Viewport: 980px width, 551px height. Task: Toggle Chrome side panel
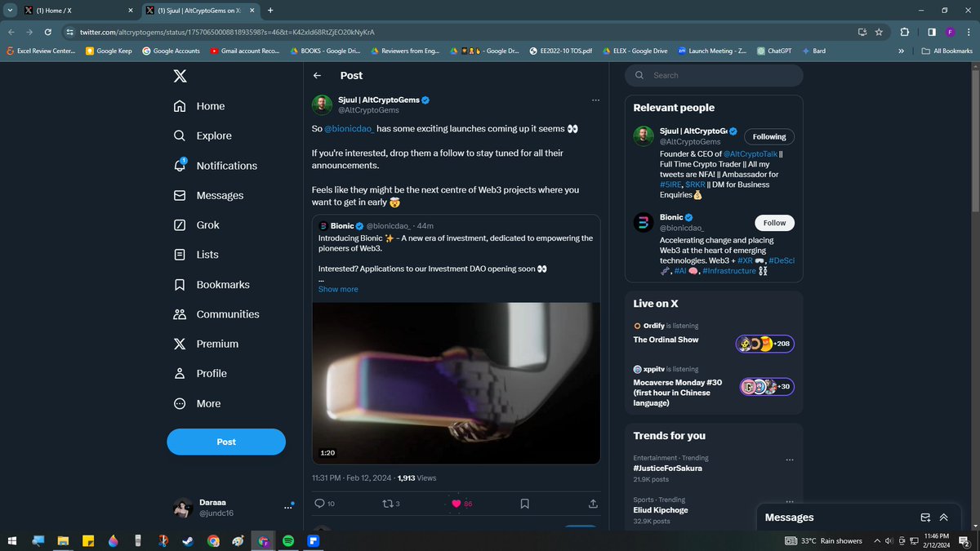(x=932, y=32)
